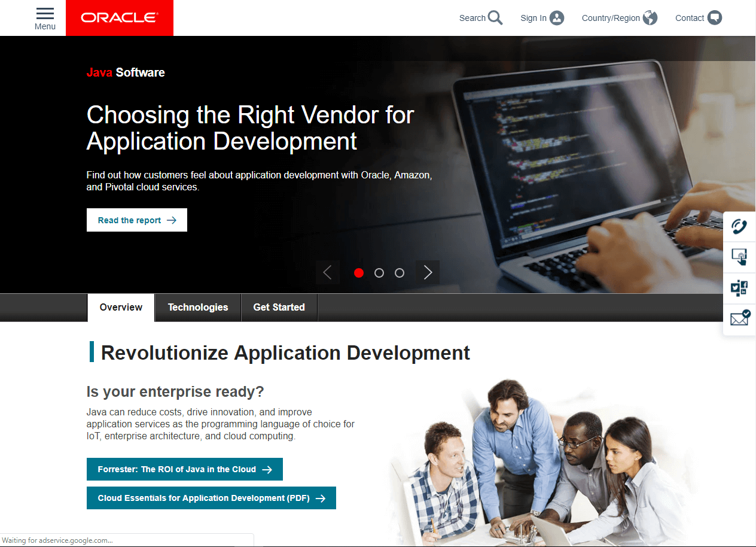Open Cloud Essentials for Application Development PDF
The image size is (756, 547).
pos(211,498)
